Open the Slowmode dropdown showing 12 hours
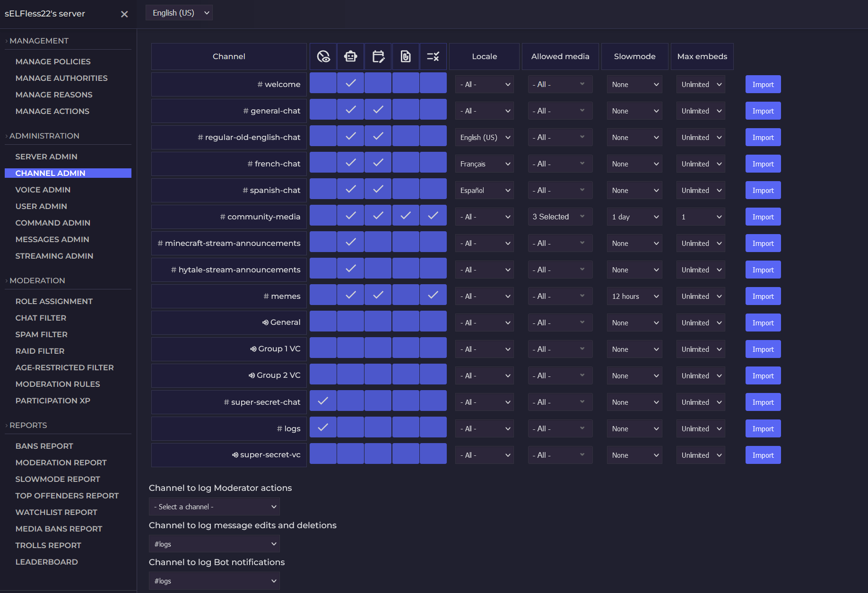Viewport: 868px width, 593px height. click(x=634, y=296)
